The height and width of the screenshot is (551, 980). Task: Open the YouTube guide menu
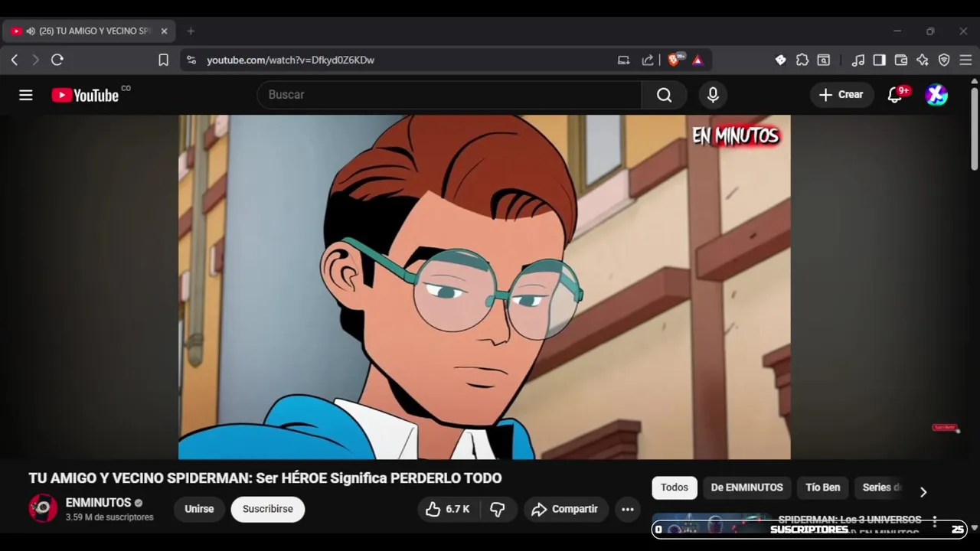26,95
